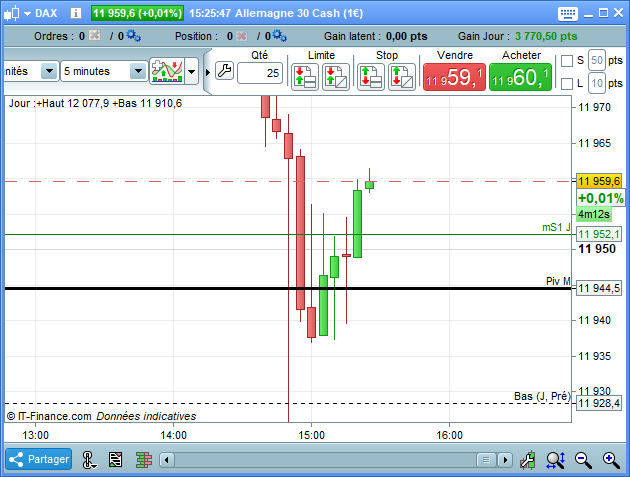Click the Partager share button
The height and width of the screenshot is (477, 630).
click(x=39, y=459)
